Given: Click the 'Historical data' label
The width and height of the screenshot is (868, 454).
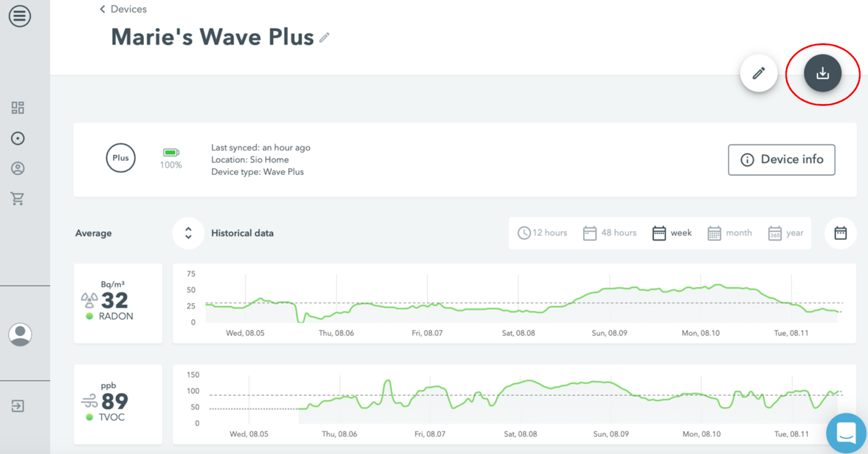Looking at the screenshot, I should click(x=242, y=233).
